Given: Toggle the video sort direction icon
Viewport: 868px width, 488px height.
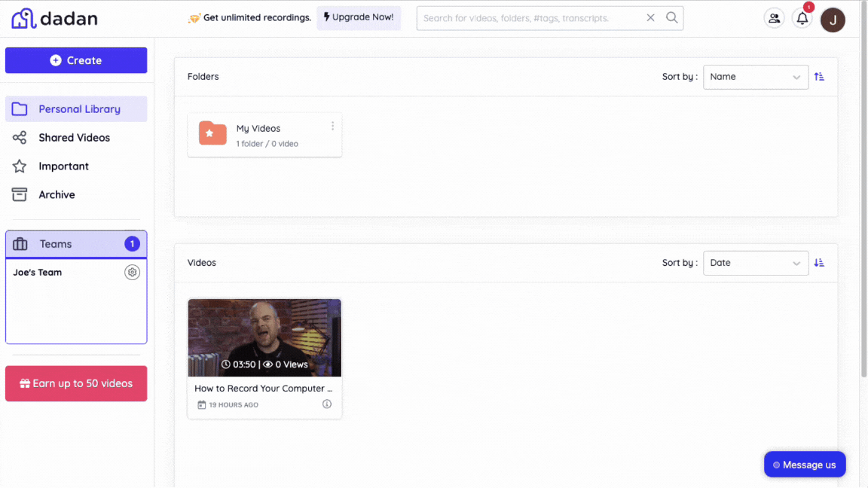Looking at the screenshot, I should tap(819, 263).
